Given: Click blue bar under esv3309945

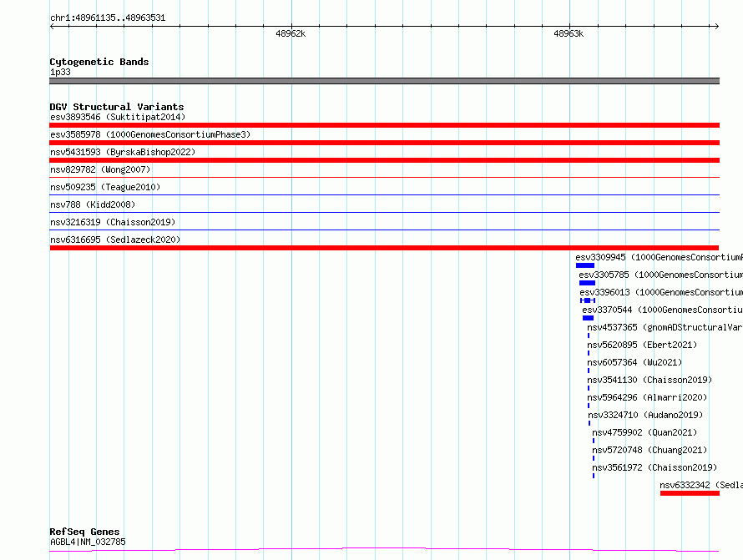Looking at the screenshot, I should [x=585, y=265].
